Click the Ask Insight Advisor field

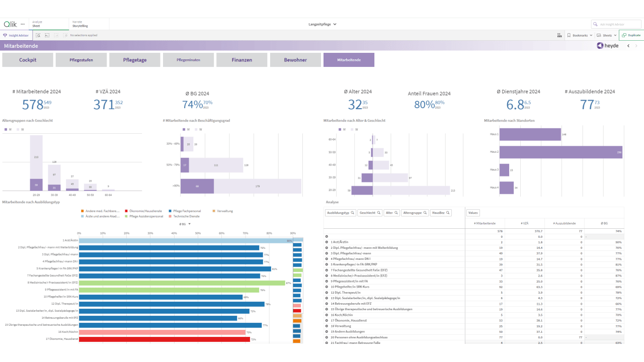(x=615, y=24)
